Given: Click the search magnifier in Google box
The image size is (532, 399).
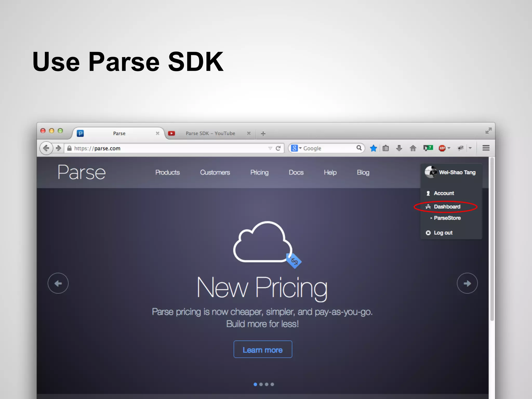Looking at the screenshot, I should [x=359, y=148].
